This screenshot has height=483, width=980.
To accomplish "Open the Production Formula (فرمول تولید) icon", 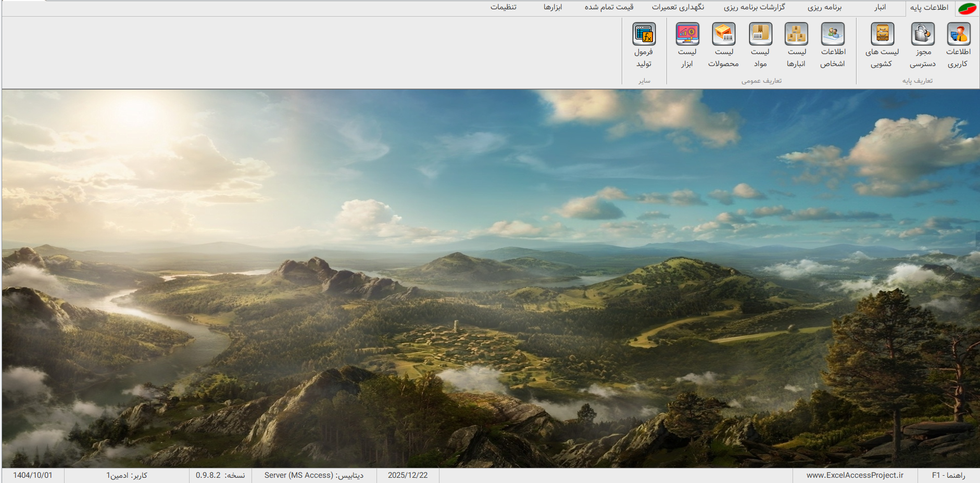I will pos(644,34).
